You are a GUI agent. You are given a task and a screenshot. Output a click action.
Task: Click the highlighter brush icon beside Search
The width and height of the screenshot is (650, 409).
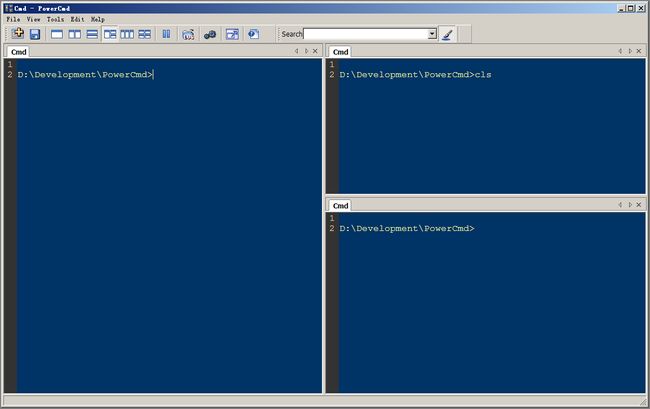[447, 34]
